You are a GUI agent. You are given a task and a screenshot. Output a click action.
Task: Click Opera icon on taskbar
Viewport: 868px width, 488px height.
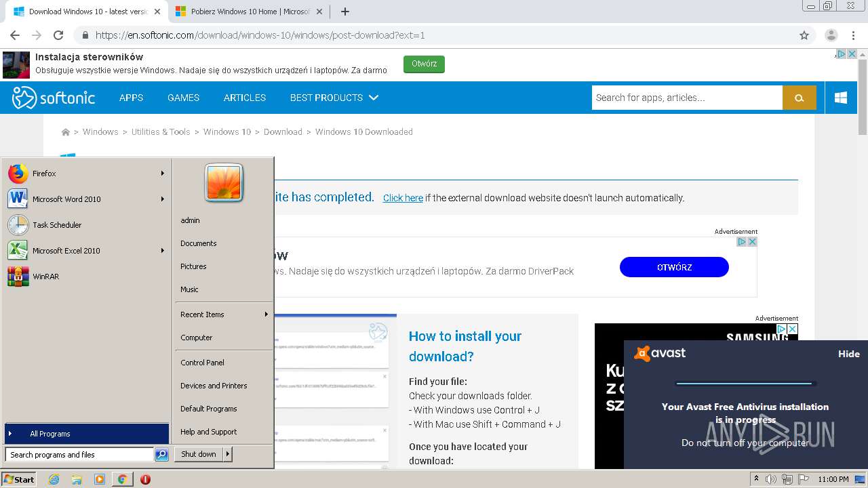click(145, 479)
